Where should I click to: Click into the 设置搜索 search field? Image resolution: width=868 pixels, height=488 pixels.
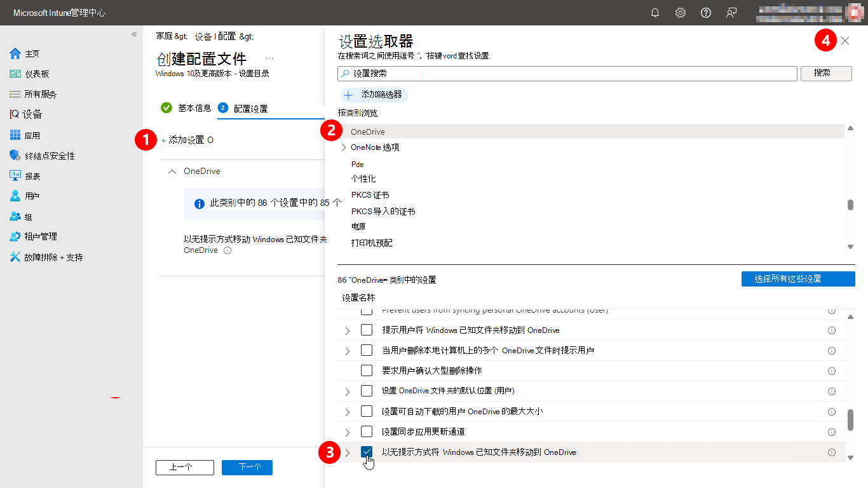567,74
